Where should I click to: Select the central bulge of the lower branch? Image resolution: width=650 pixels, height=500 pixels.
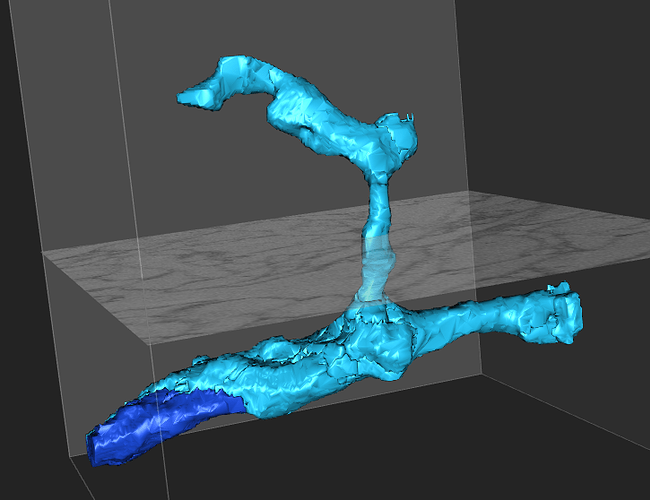385,345
